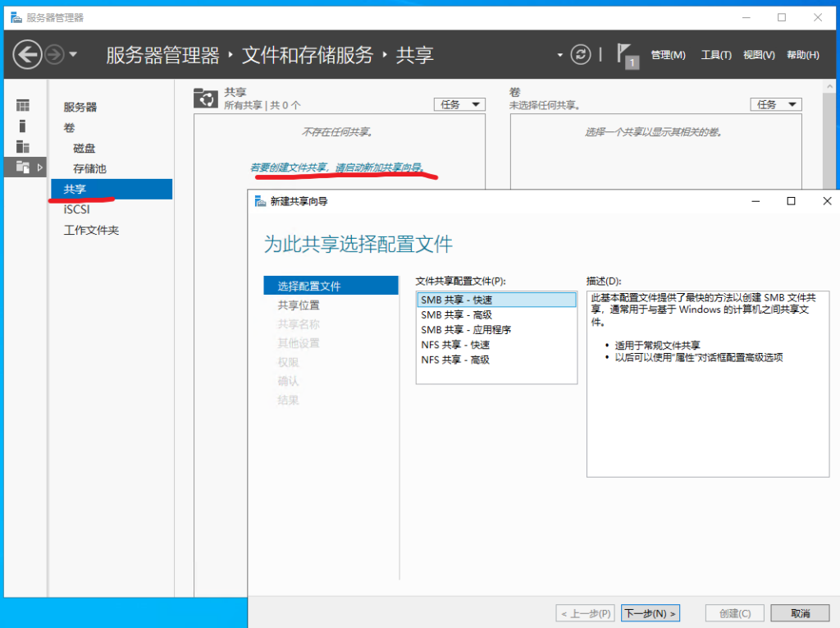Select File and Storage Services sidebar icon
This screenshot has height=628, width=840.
(x=23, y=167)
